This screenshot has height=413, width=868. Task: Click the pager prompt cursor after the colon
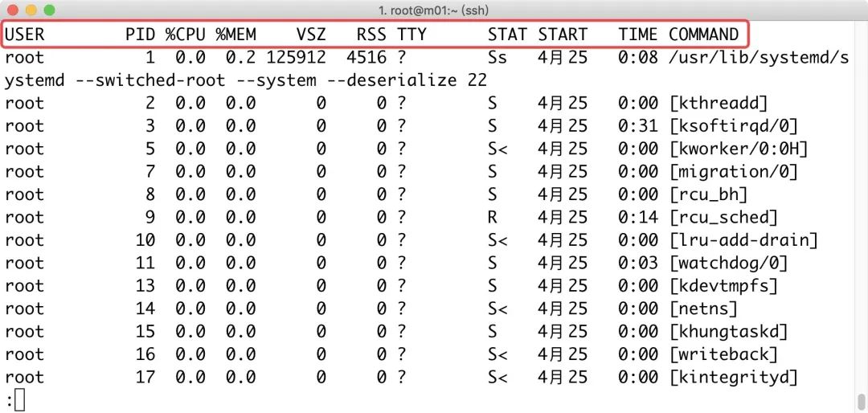pyautogui.click(x=20, y=401)
